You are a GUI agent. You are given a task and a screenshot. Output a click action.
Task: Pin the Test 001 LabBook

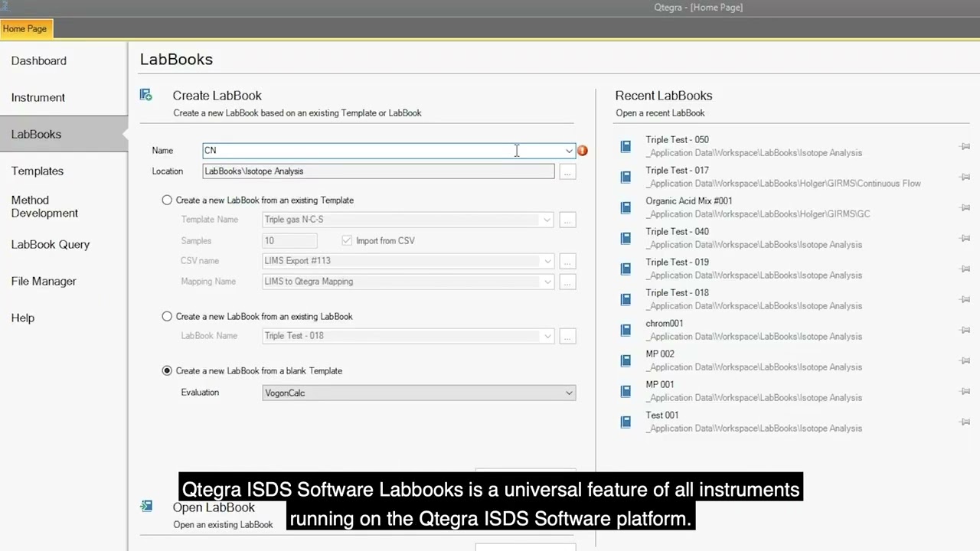pos(965,422)
